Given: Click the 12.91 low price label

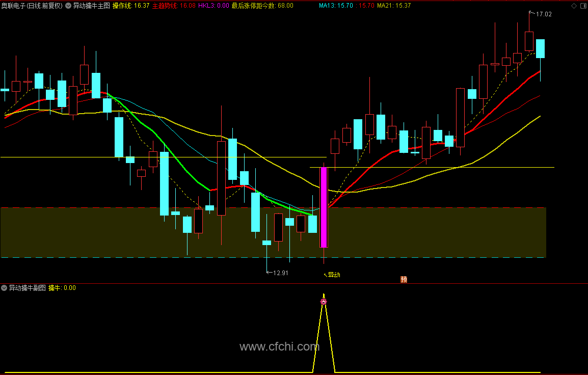Looking at the screenshot, I should (x=281, y=273).
